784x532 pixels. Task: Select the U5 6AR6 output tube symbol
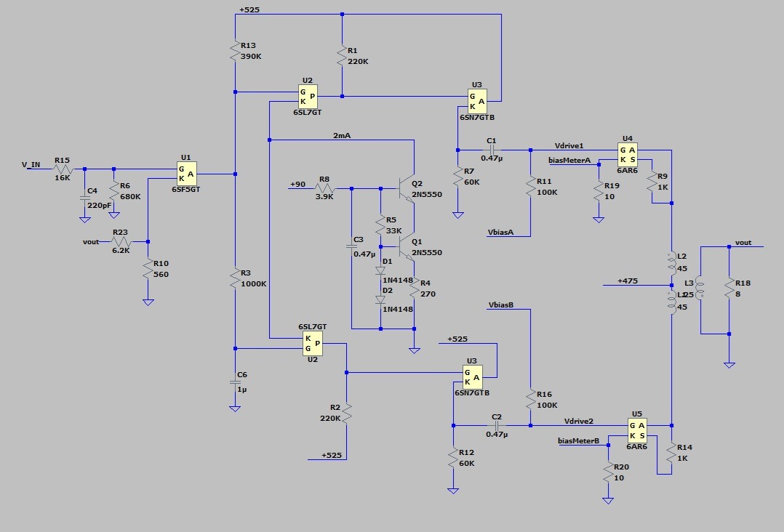tap(637, 430)
